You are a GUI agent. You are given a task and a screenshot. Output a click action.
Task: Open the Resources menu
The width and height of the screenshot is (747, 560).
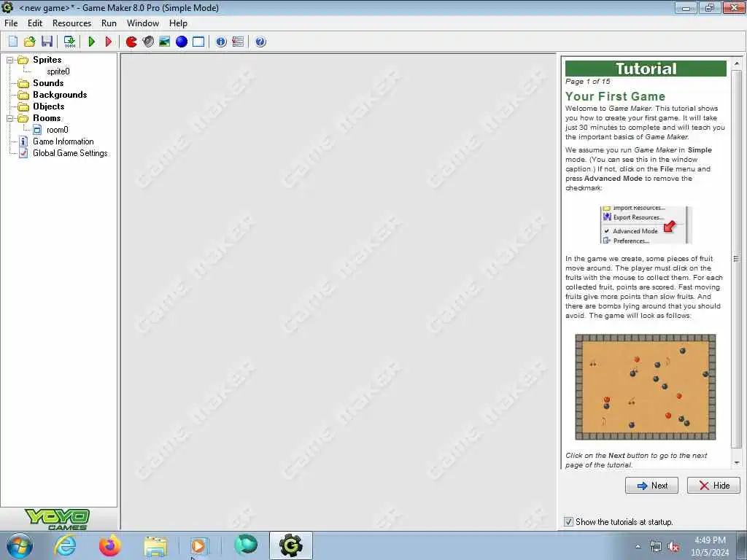point(71,23)
